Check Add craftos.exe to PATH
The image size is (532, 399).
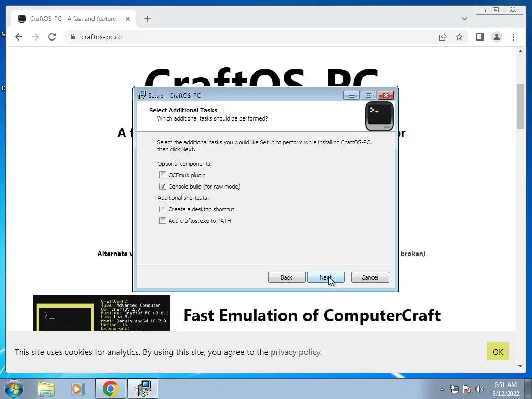click(163, 221)
